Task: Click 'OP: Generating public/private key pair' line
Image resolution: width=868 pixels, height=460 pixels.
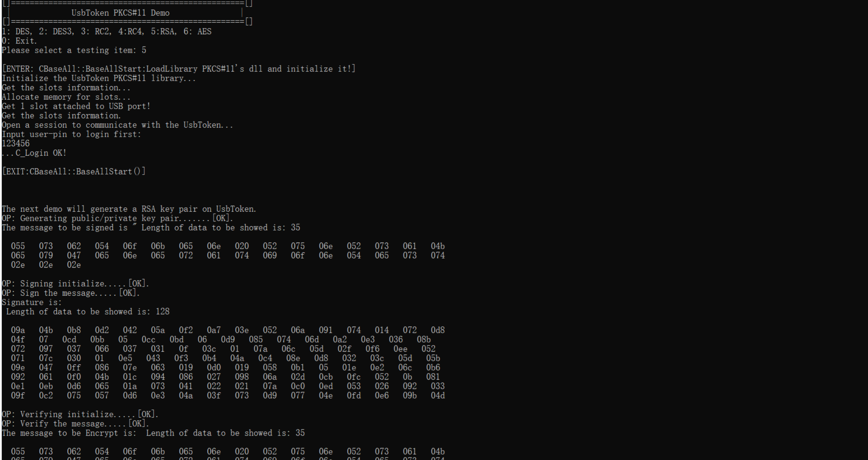Action: click(117, 219)
